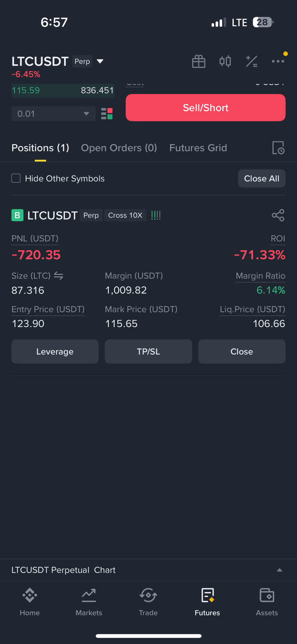Switch the order book layout icon
This screenshot has width=297, height=644.
[107, 114]
